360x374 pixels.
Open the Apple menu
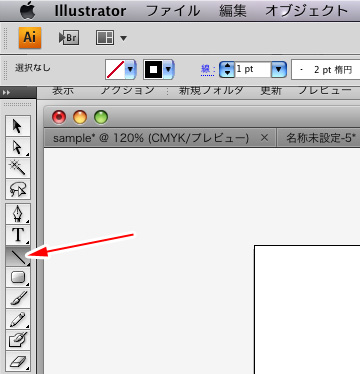point(28,11)
